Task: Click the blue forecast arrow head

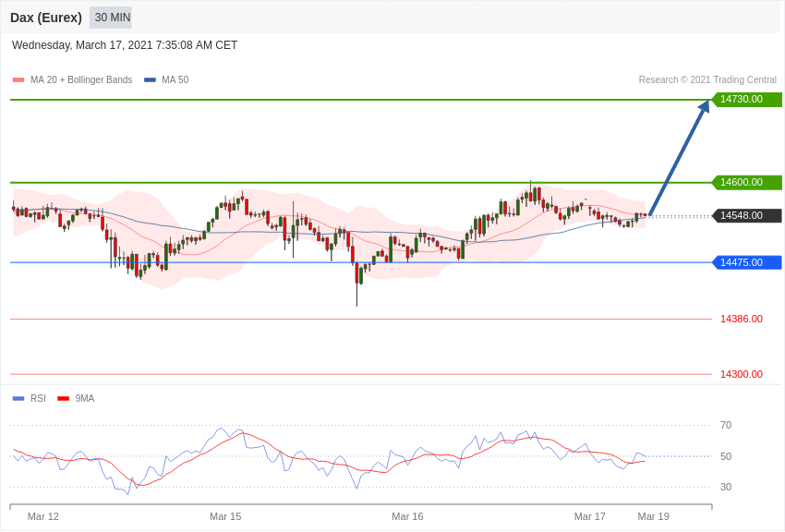Action: click(x=704, y=106)
